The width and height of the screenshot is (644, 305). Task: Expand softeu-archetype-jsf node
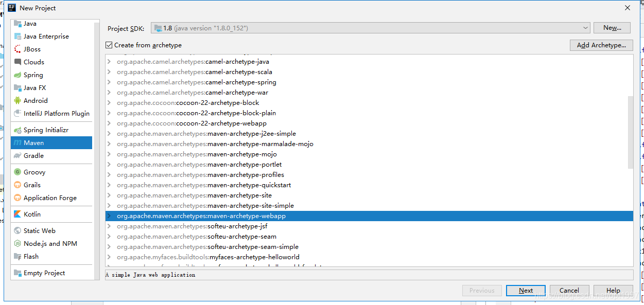click(109, 226)
